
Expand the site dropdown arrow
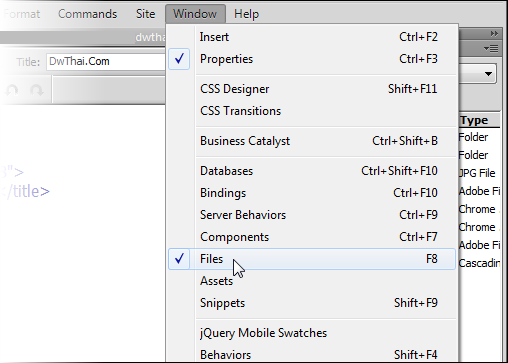click(x=488, y=74)
